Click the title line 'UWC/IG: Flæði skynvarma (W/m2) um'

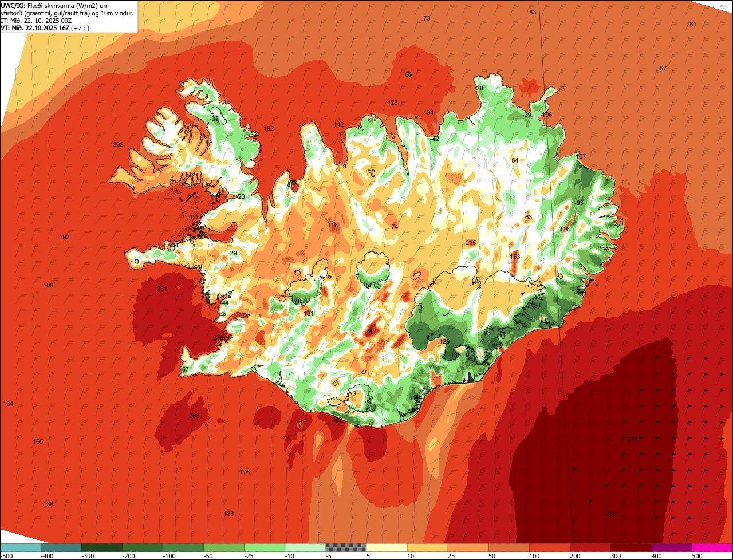[56, 5]
